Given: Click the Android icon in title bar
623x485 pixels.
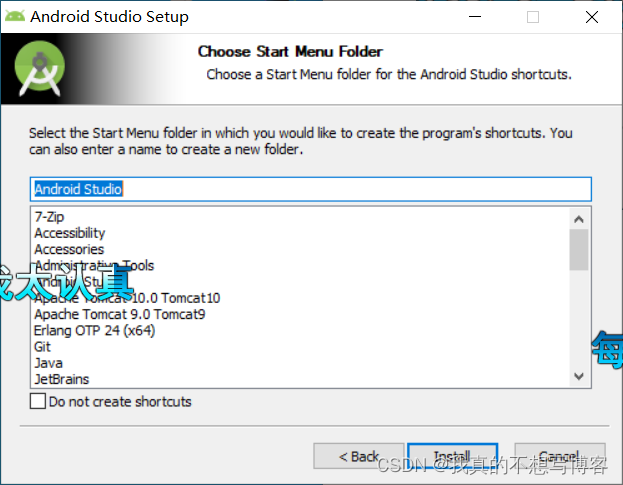Looking at the screenshot, I should (15, 16).
